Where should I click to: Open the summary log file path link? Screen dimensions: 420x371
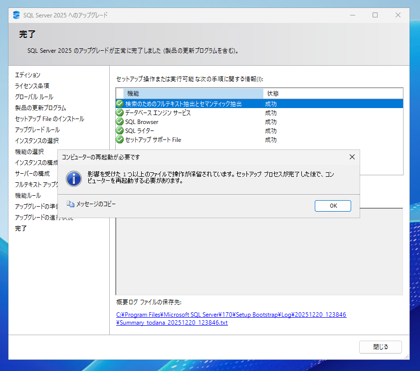pyautogui.click(x=231, y=319)
